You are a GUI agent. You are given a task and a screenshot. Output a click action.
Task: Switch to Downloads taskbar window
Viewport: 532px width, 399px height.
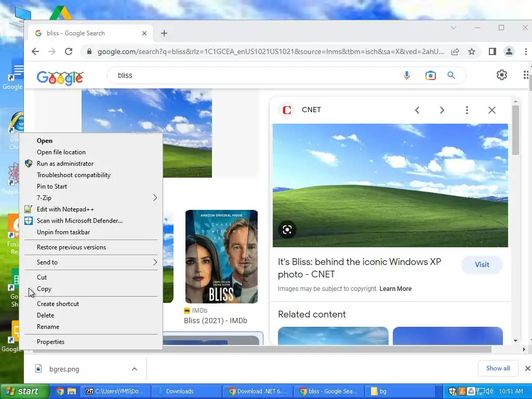[185, 391]
